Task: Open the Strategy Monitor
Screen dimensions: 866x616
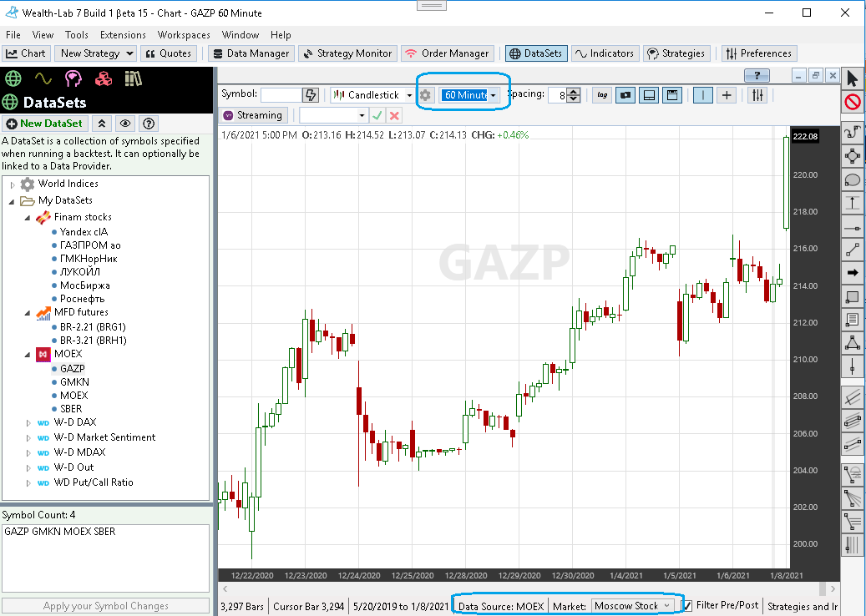Action: point(347,53)
